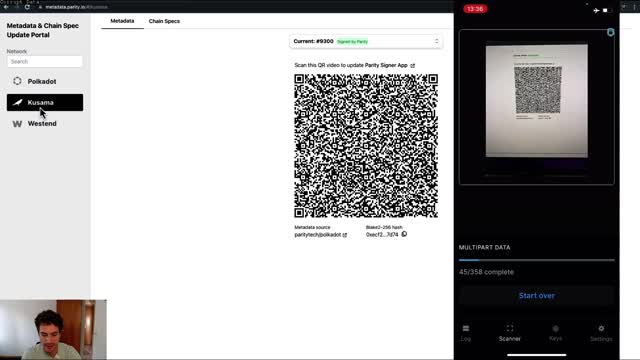Click the browser address bar URL
Screen dimensions: 640x360
pyautogui.click(x=76, y=7)
